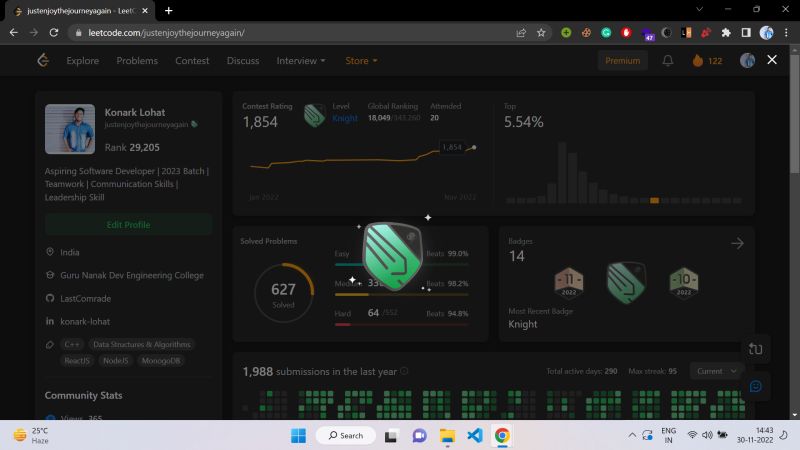This screenshot has width=800, height=450.
Task: Click the Knight level shield in contest rating
Action: (314, 115)
